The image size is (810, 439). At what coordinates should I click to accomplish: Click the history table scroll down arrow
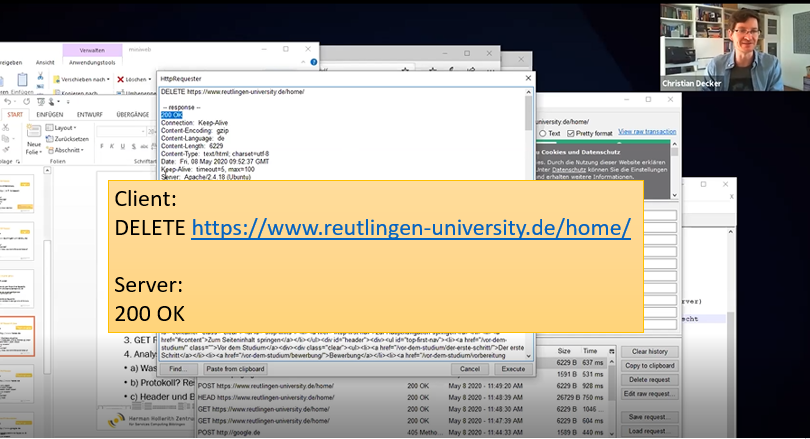coord(612,433)
